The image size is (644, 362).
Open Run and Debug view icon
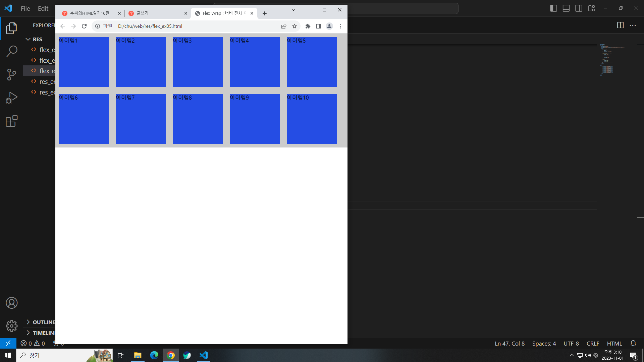[x=12, y=98]
